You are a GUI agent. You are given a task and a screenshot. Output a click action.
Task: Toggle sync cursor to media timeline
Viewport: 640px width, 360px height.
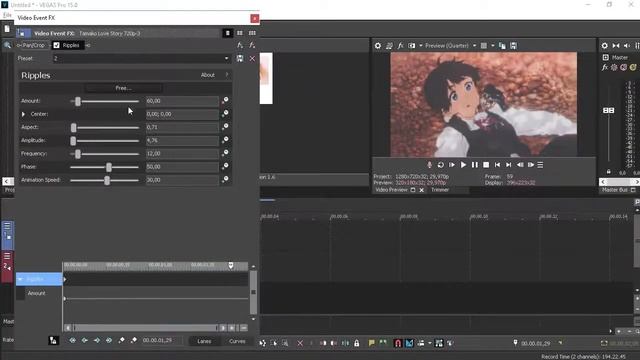pos(53,340)
